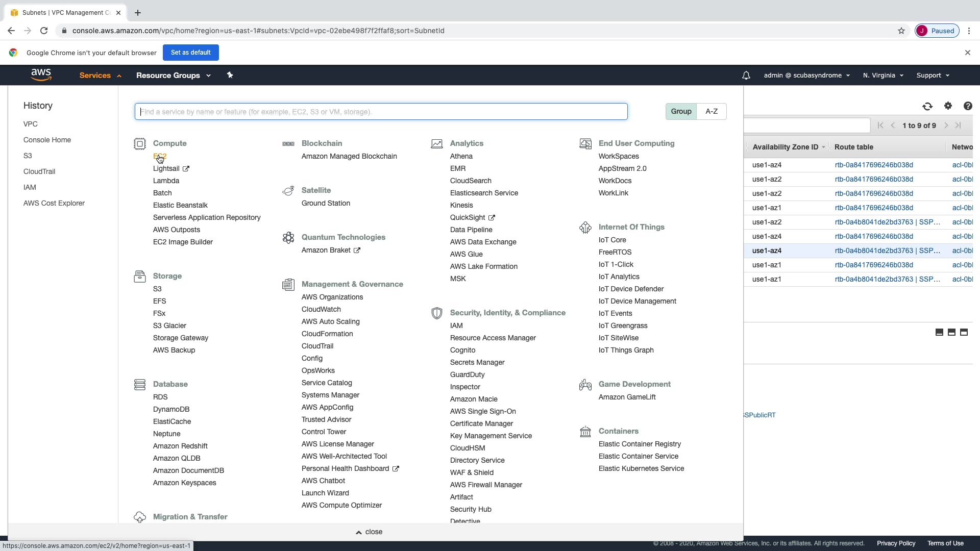Click the Find a service search field

point(381,112)
